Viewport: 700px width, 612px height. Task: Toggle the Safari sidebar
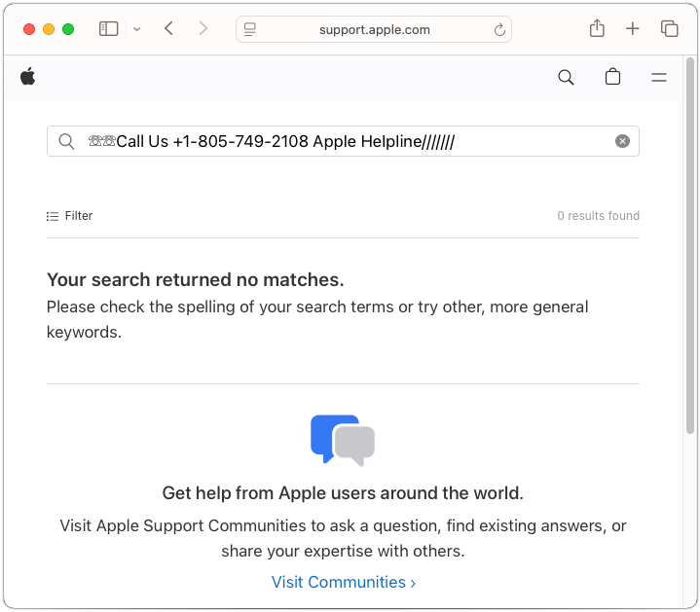click(x=108, y=29)
